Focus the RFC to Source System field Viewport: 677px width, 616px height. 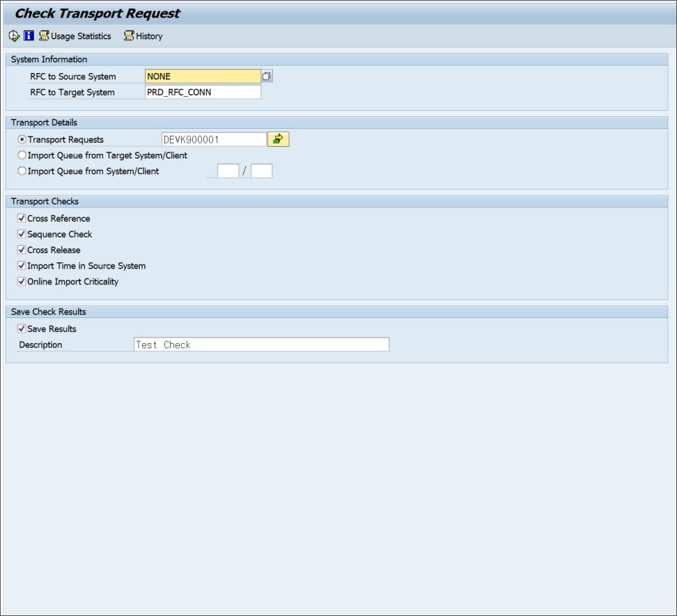tap(203, 77)
